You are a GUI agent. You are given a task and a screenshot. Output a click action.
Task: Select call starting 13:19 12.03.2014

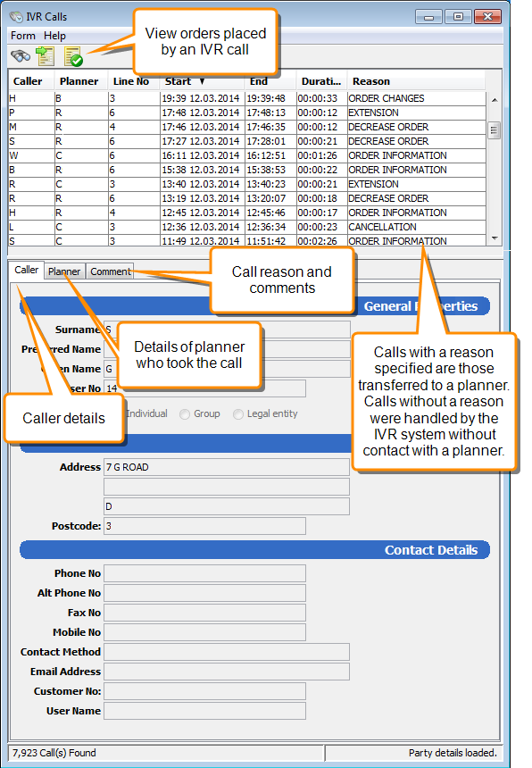(x=247, y=198)
